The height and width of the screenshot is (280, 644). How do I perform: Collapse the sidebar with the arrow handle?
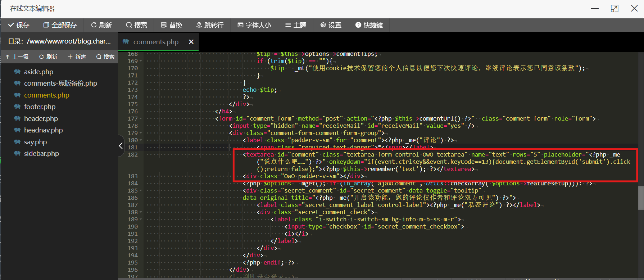point(121,146)
